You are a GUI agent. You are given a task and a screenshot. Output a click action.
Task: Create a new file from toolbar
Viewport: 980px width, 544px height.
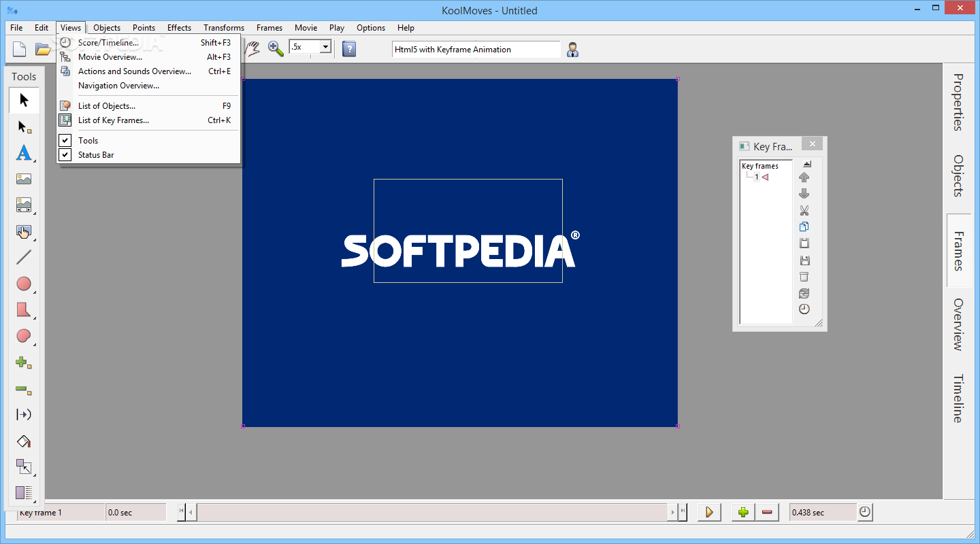(20, 49)
